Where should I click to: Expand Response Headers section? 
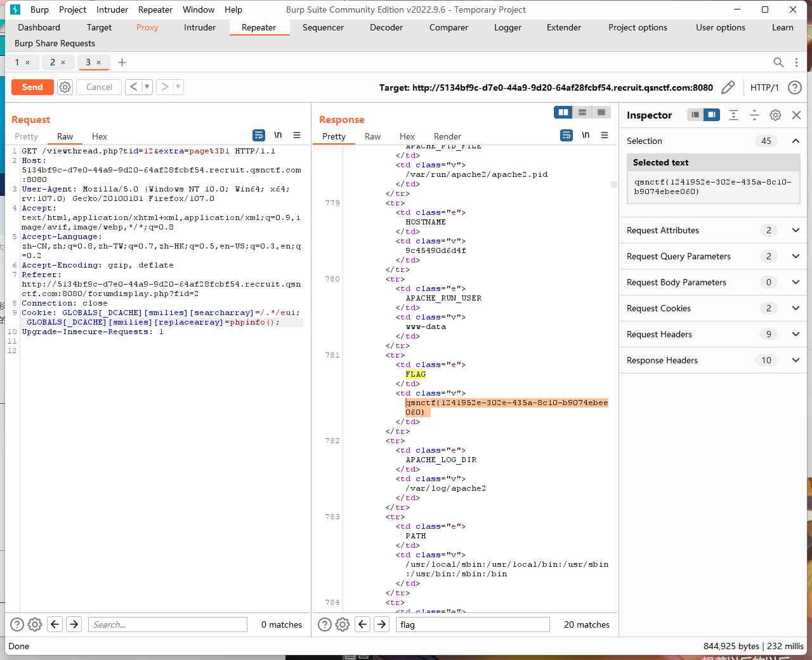point(796,360)
